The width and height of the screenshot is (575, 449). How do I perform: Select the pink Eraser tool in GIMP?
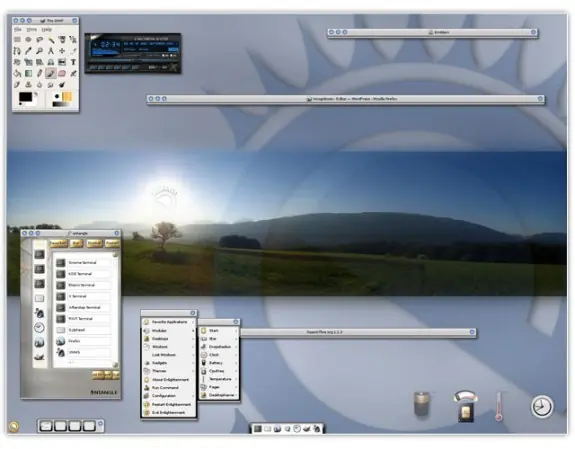coord(62,73)
